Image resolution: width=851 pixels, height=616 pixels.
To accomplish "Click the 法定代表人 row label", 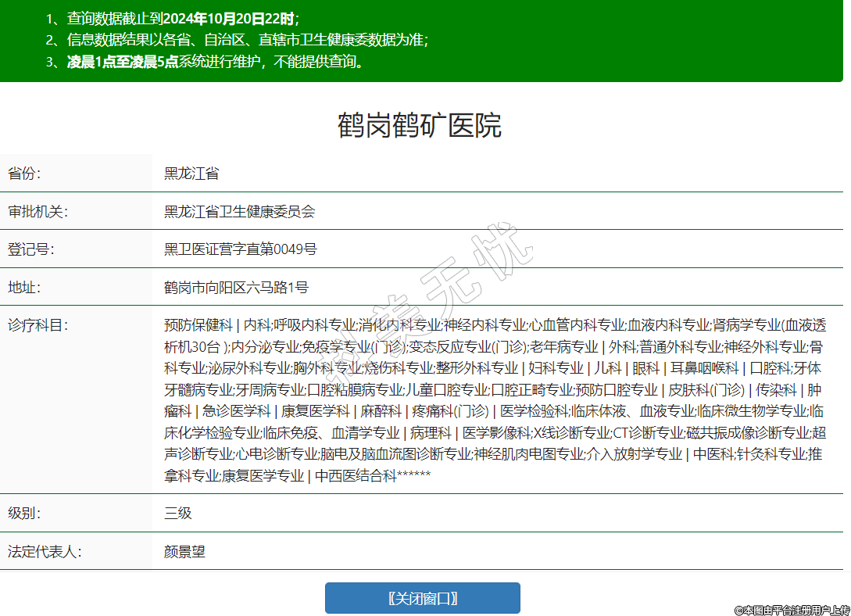I will coord(45,551).
